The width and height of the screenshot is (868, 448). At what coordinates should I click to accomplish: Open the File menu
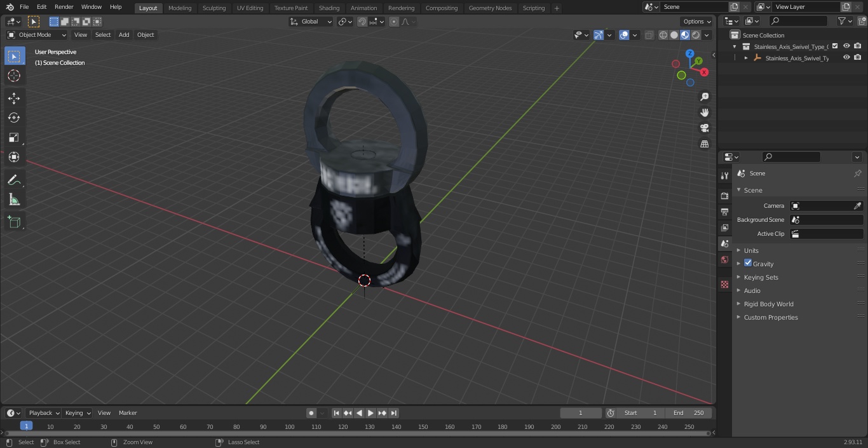point(24,7)
